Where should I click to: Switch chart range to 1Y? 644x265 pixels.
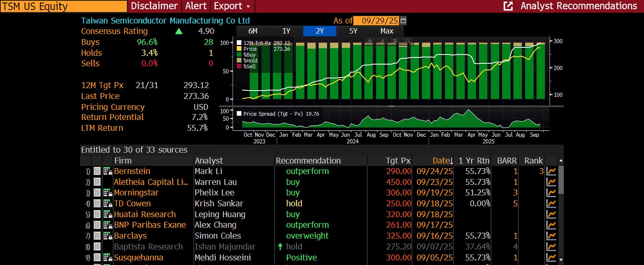286,31
